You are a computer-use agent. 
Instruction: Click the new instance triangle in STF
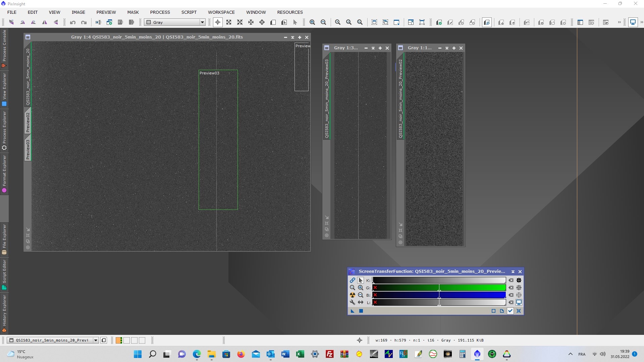[x=353, y=311]
